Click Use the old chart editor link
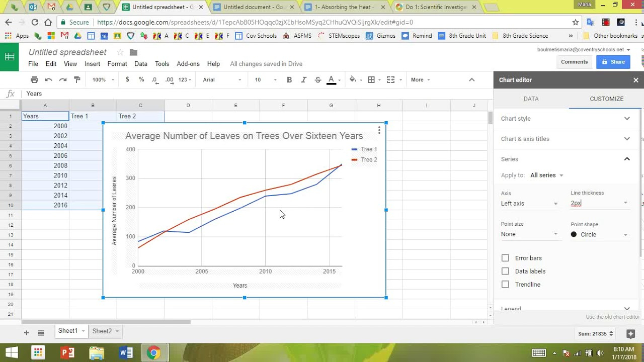 pyautogui.click(x=612, y=317)
